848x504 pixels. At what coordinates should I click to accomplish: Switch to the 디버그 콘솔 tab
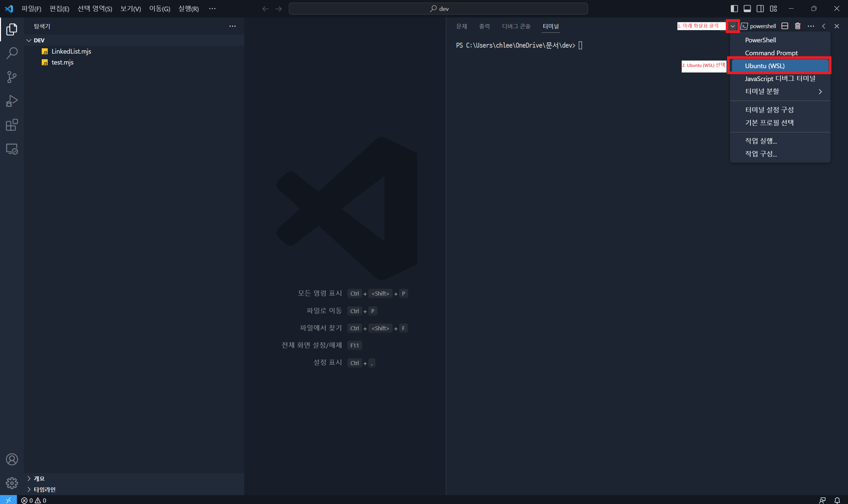[x=516, y=26]
